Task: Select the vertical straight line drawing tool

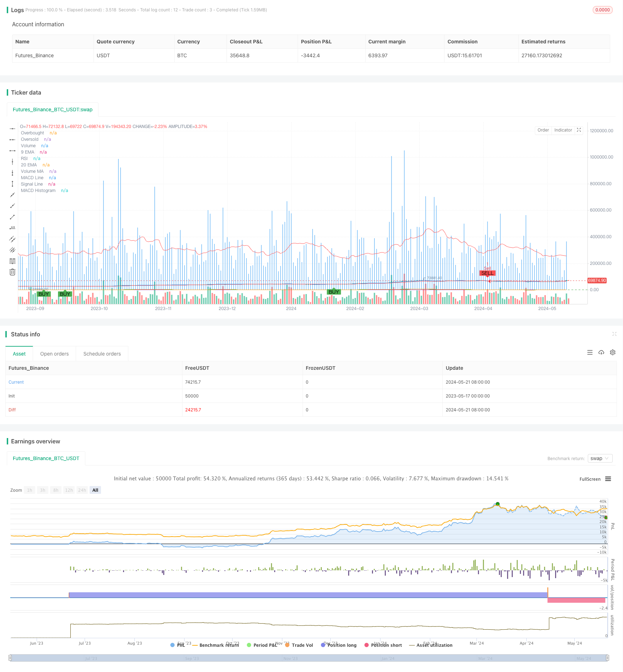Action: coord(12,162)
